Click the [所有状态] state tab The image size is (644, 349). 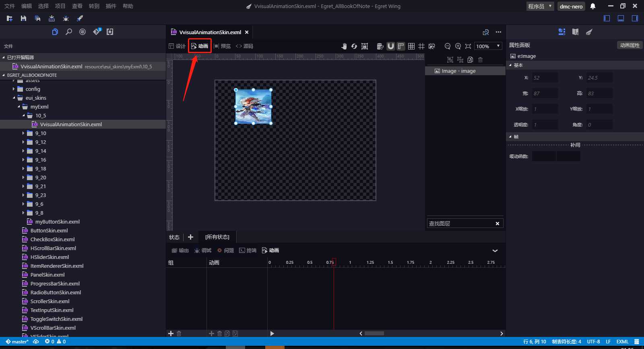(217, 237)
